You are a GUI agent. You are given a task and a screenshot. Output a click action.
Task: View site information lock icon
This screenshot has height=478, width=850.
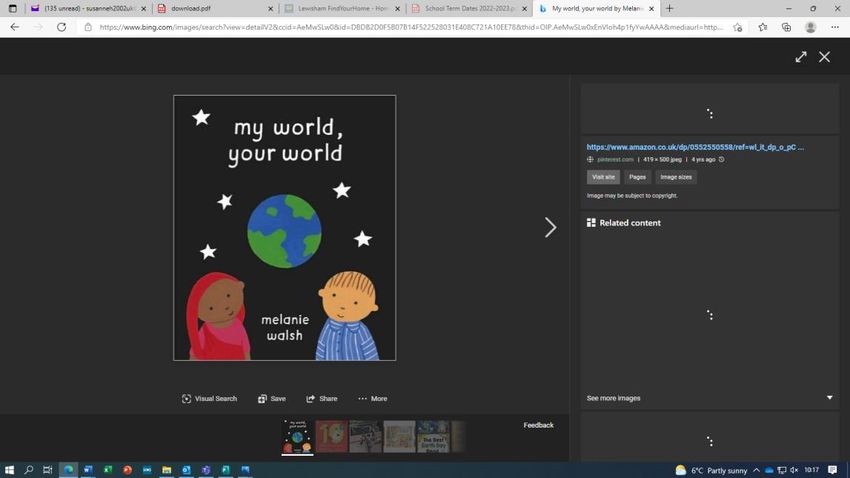click(x=88, y=27)
